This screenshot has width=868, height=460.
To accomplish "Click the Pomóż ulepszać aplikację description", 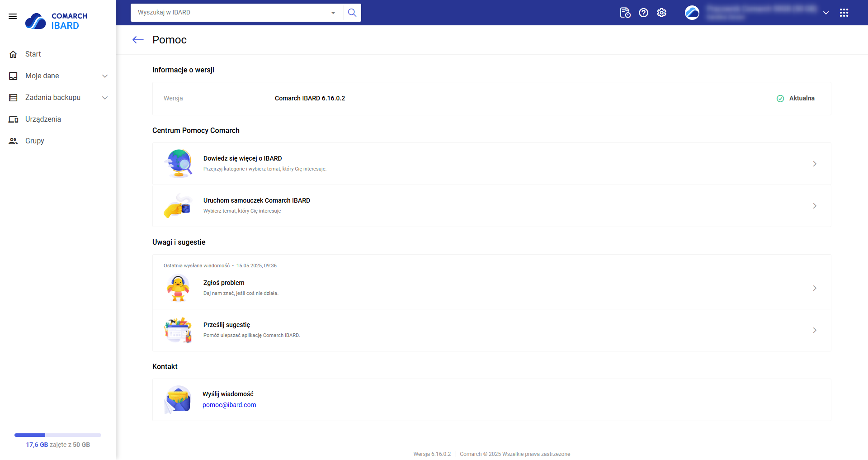I will [x=252, y=335].
